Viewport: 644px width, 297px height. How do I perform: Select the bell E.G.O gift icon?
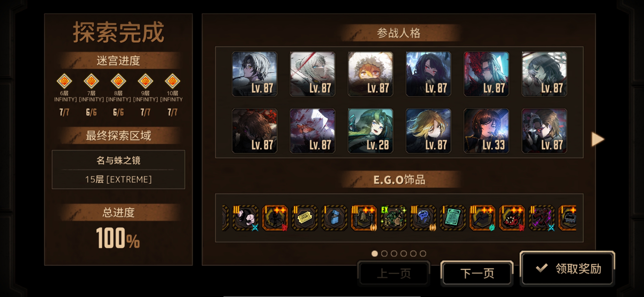[x=364, y=218]
